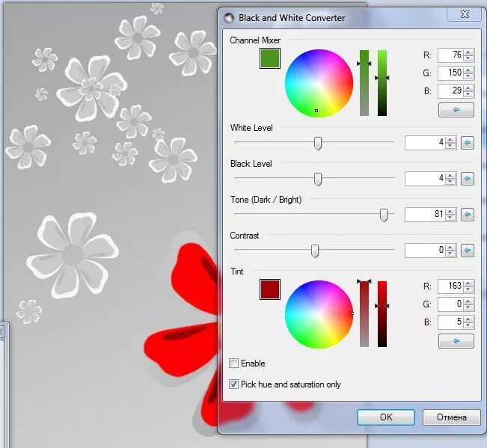Focus the Contrast value field
This screenshot has height=448, width=487.
(425, 251)
